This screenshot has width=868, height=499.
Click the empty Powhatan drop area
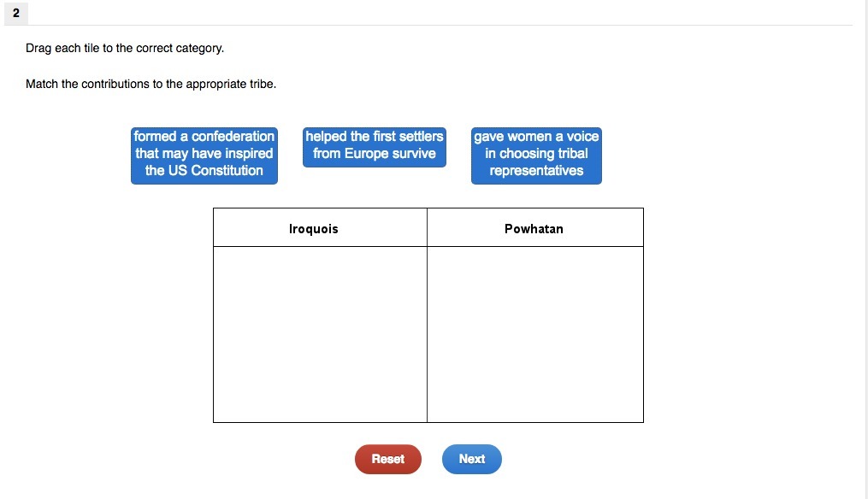(x=534, y=333)
